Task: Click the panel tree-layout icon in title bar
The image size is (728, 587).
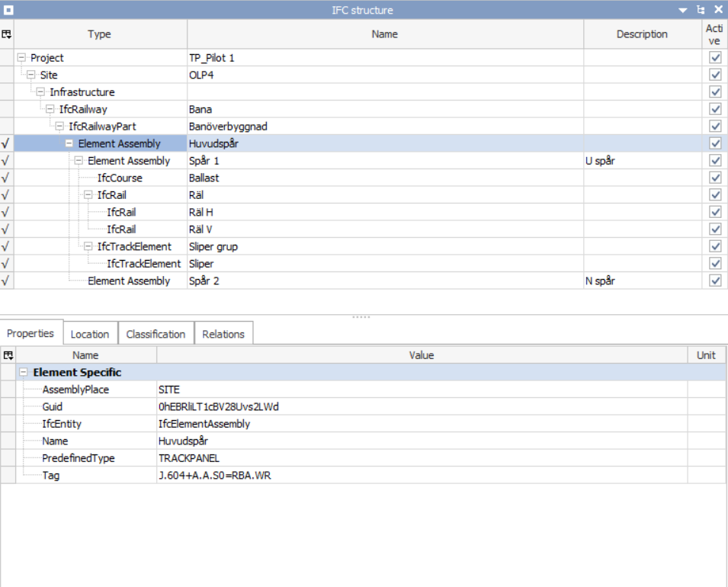Action: (701, 10)
